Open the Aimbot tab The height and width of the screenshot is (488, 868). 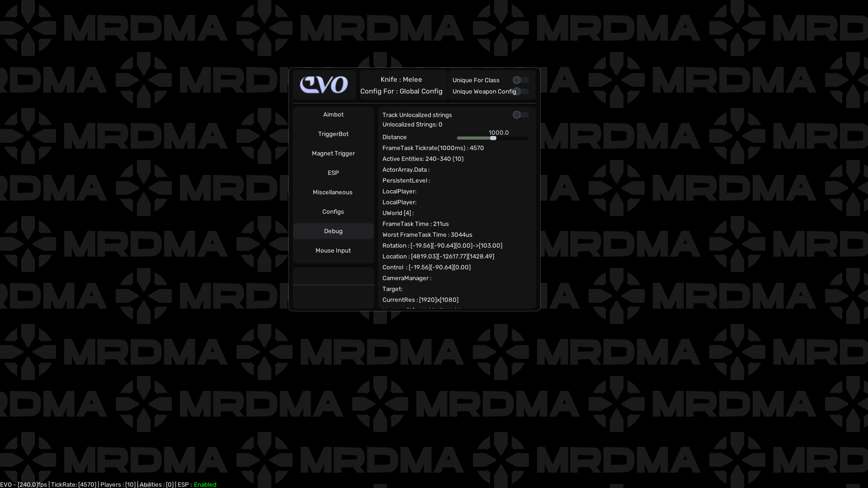click(333, 115)
